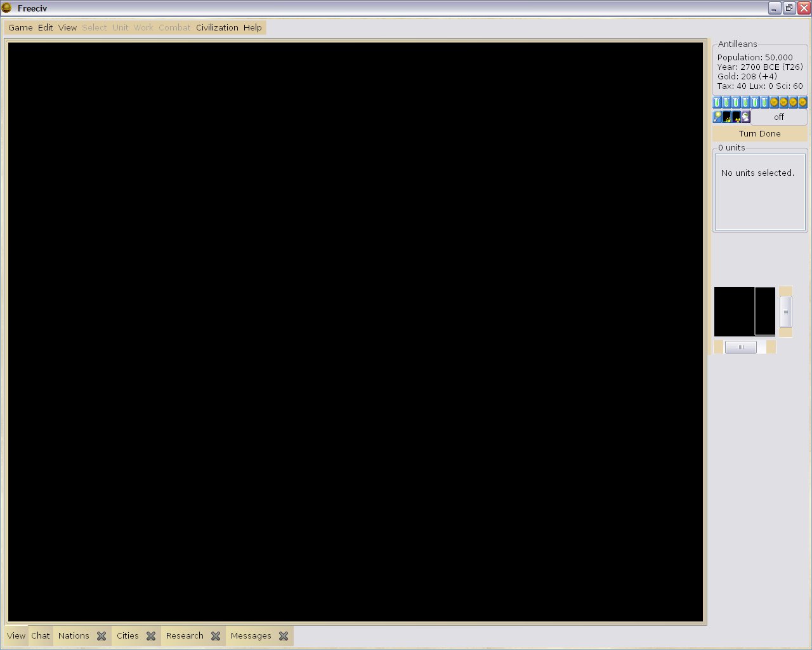Viewport: 812px width, 650px height.
Task: Switch to the Chat tab
Action: tap(41, 636)
